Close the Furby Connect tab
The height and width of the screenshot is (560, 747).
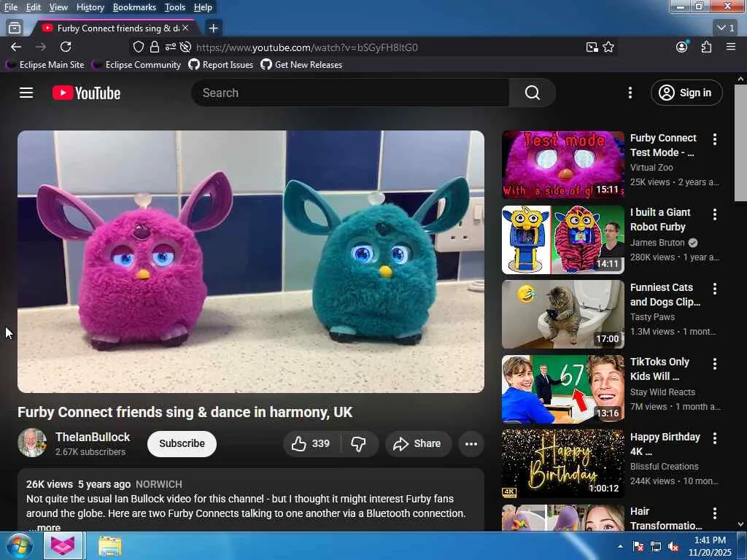click(185, 28)
